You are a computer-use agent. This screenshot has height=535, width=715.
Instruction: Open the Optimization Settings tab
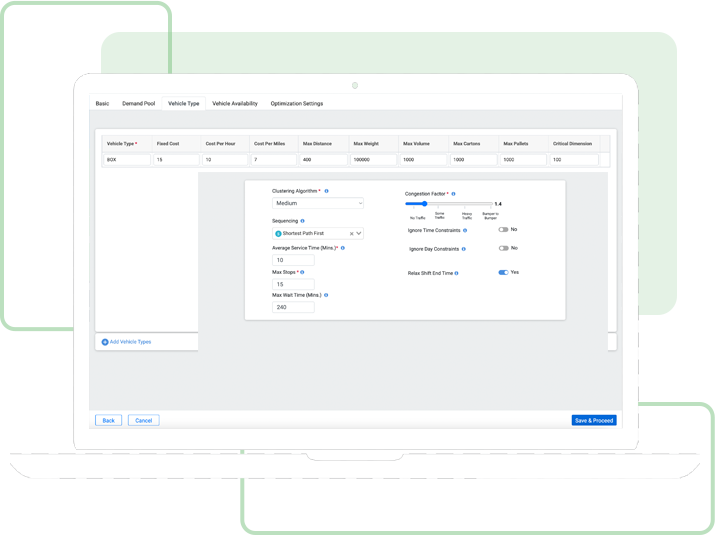[x=296, y=103]
